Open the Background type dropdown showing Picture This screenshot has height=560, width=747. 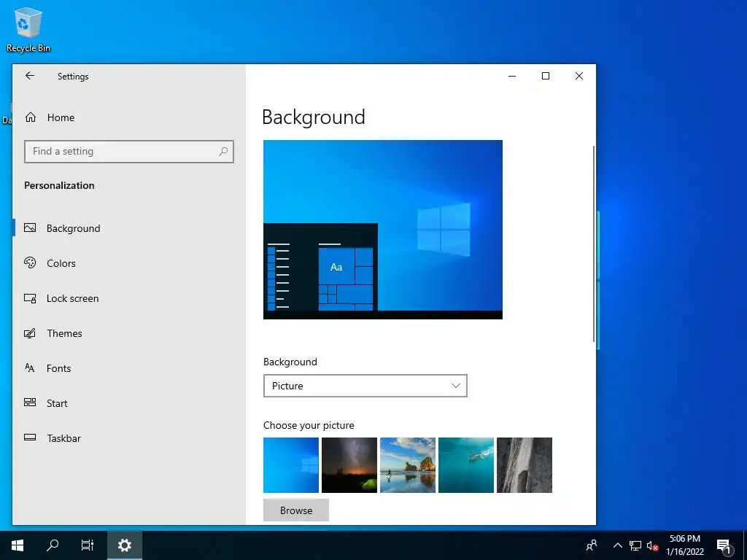[x=365, y=386]
